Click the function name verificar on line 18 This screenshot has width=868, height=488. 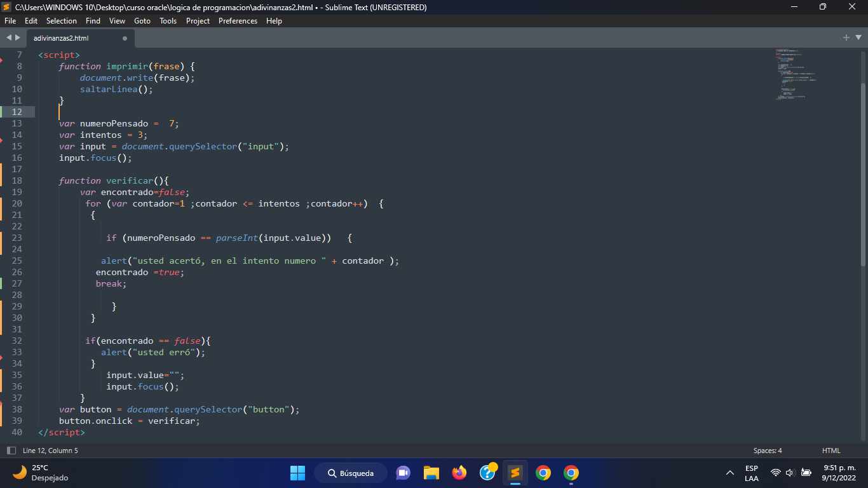130,180
